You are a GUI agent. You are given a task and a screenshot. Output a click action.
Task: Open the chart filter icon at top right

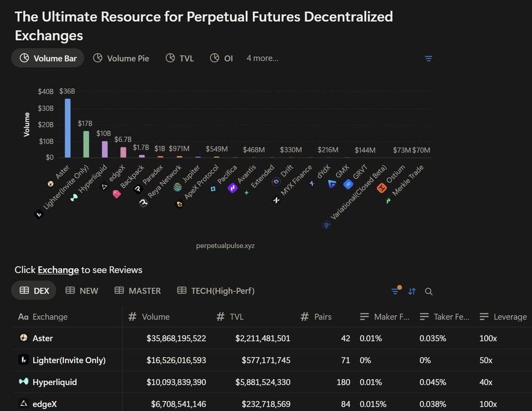pyautogui.click(x=428, y=58)
